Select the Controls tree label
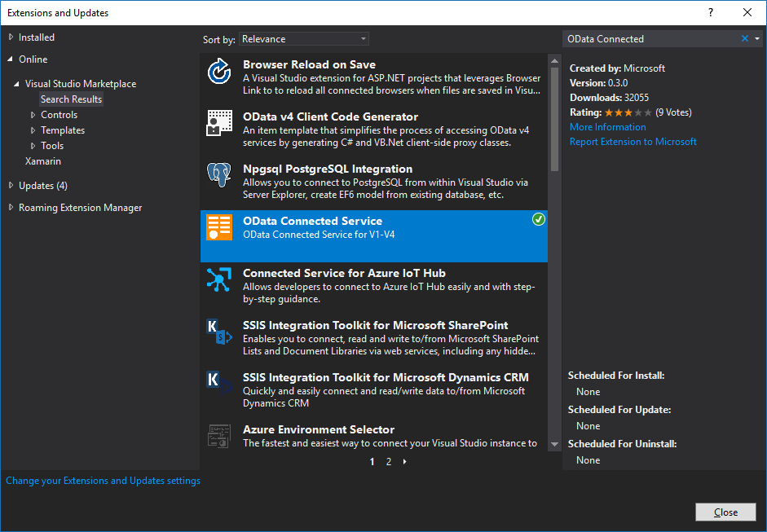This screenshot has height=532, width=767. [60, 115]
